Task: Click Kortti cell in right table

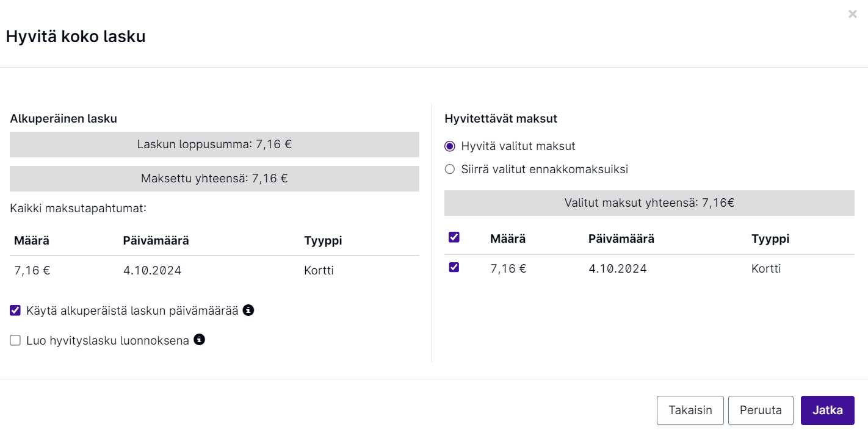Action: coord(766,269)
